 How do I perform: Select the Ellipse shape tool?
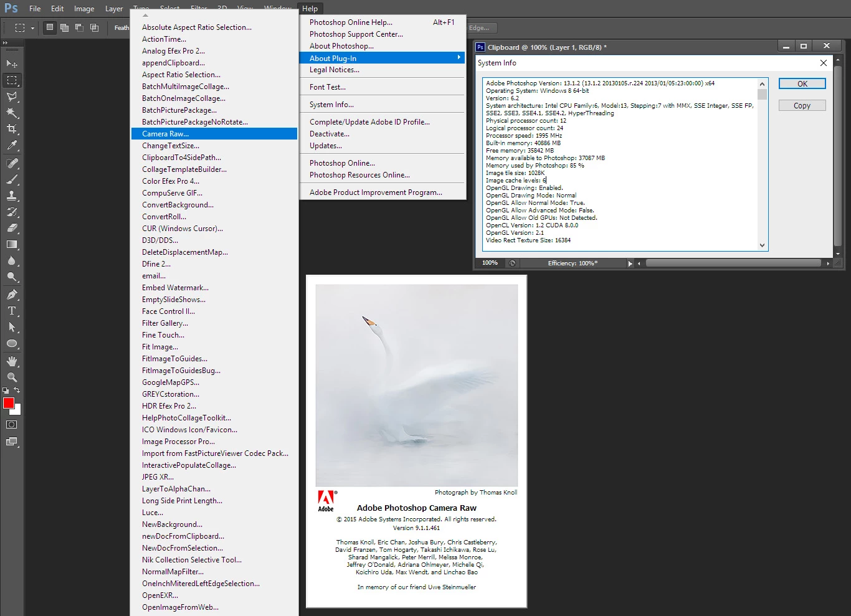coord(12,343)
